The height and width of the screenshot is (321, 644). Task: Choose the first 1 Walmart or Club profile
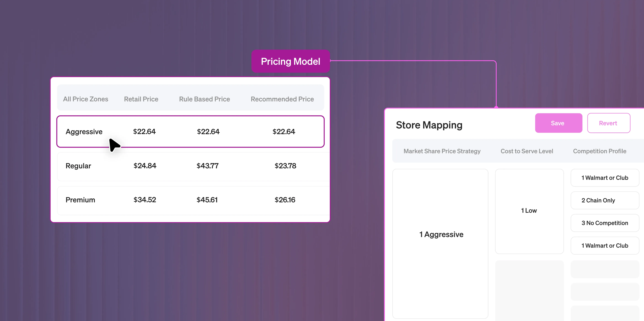pos(604,178)
